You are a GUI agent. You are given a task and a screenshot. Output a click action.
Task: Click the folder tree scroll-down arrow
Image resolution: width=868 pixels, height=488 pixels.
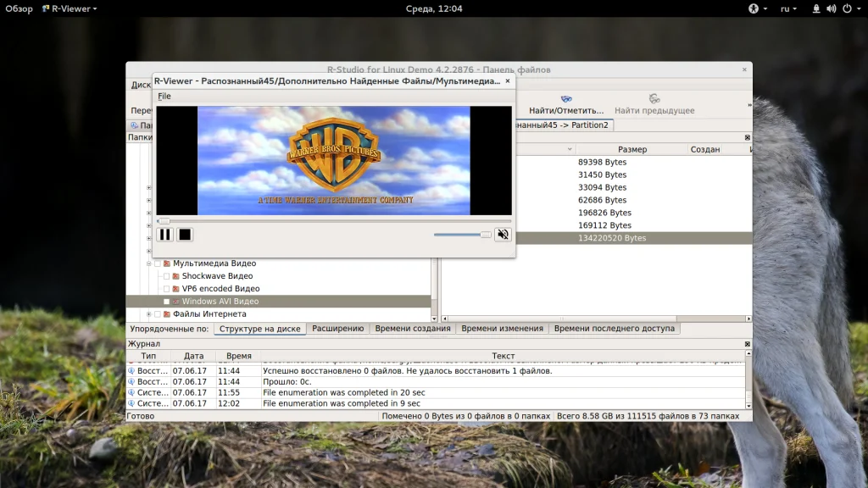pyautogui.click(x=435, y=319)
